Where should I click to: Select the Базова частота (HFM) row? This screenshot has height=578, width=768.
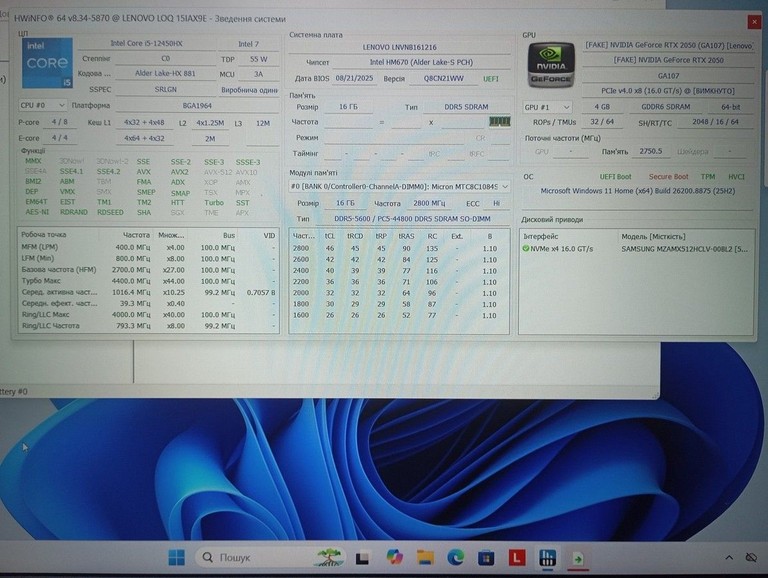pos(148,270)
